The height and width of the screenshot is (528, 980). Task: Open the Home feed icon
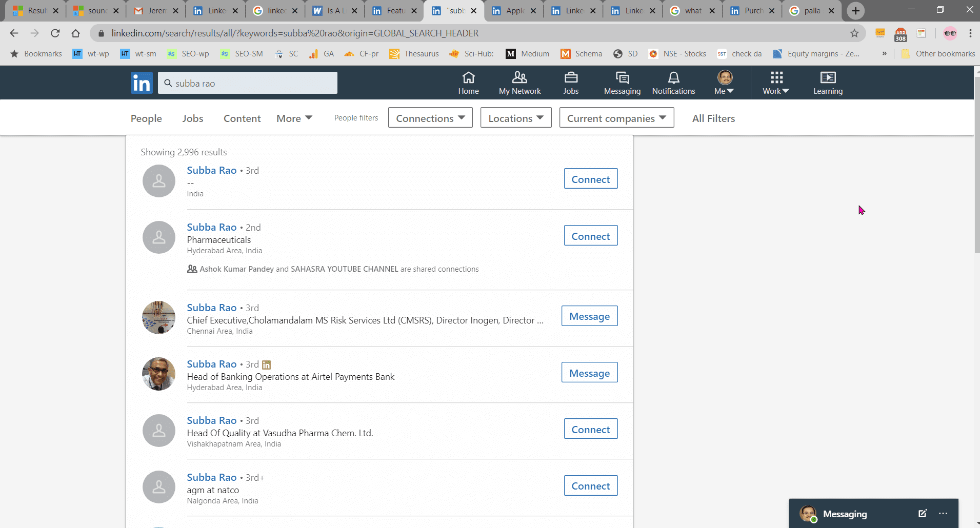[468, 77]
